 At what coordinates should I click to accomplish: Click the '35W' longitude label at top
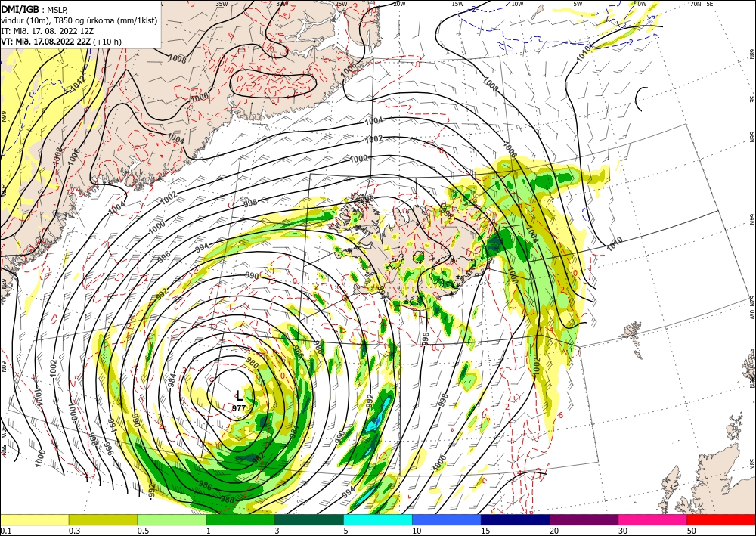(222, 4)
